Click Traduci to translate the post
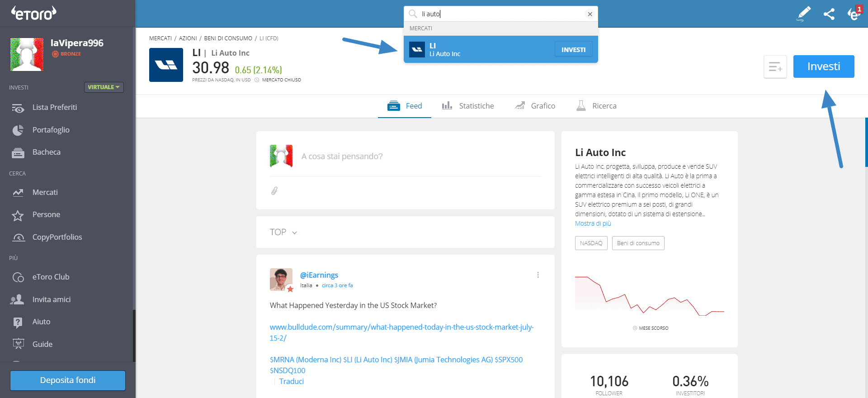868x398 pixels. point(292,381)
